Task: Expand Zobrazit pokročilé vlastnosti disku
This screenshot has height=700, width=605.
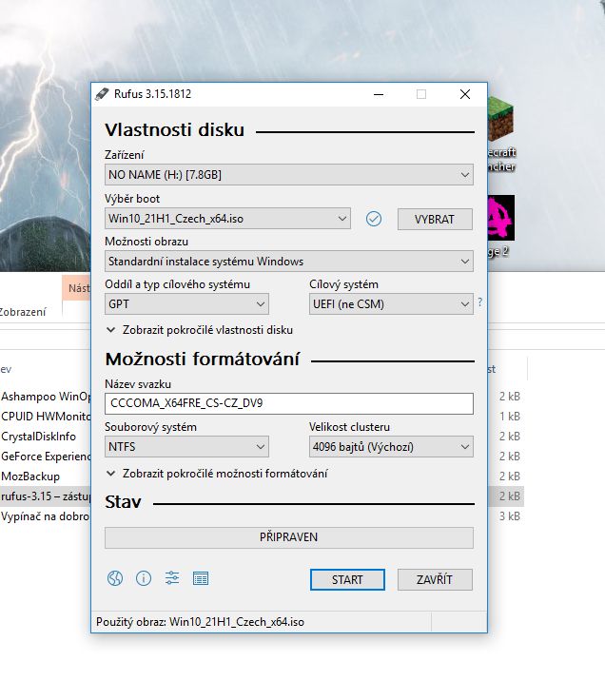Action: [200, 330]
